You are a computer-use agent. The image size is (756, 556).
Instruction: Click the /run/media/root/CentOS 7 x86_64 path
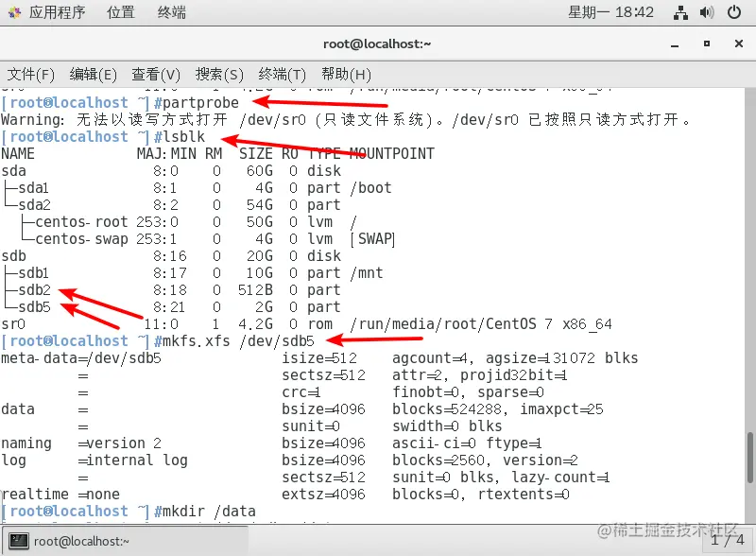[x=481, y=323]
